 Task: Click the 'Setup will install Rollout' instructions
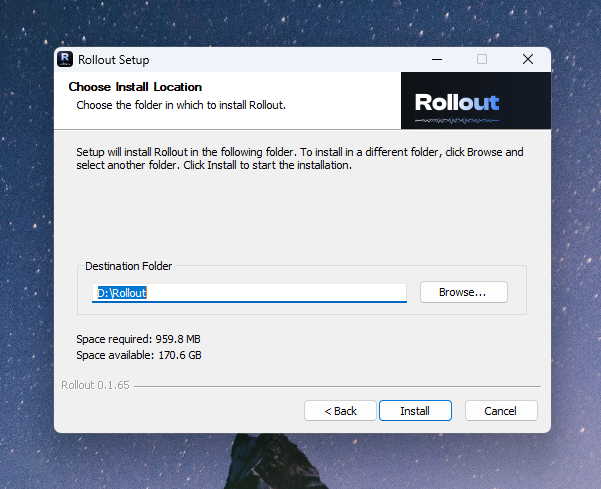click(300, 159)
